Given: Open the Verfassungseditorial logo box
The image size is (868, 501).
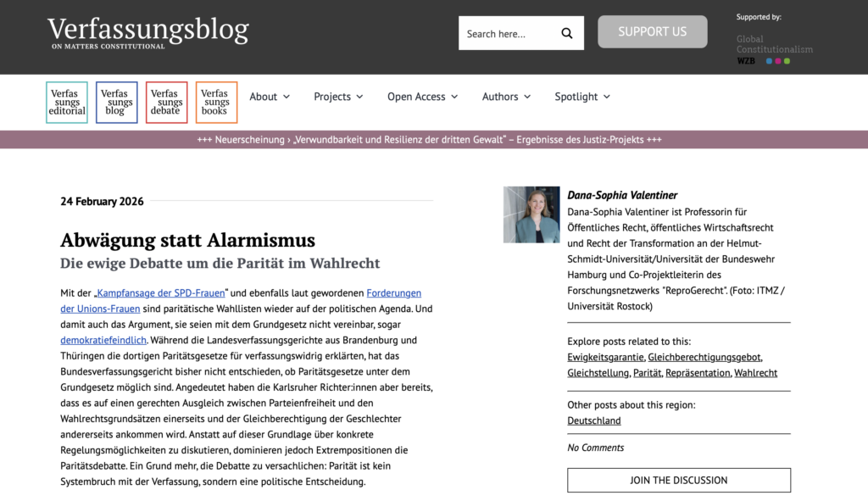Looking at the screenshot, I should coord(67,103).
